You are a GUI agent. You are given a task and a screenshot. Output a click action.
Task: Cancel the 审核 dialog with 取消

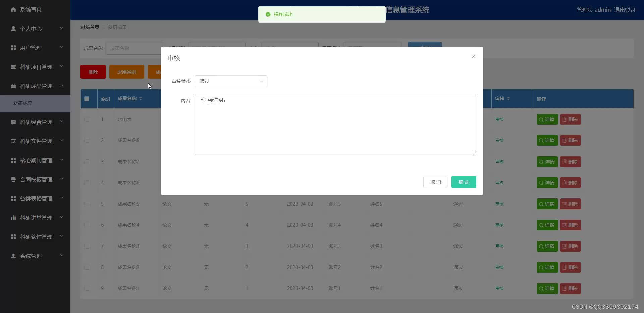click(435, 182)
